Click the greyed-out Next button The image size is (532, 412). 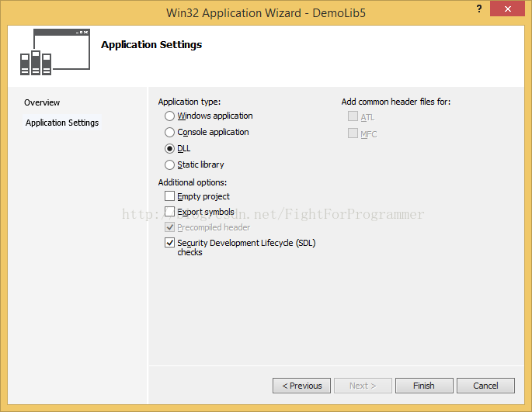[x=363, y=386]
